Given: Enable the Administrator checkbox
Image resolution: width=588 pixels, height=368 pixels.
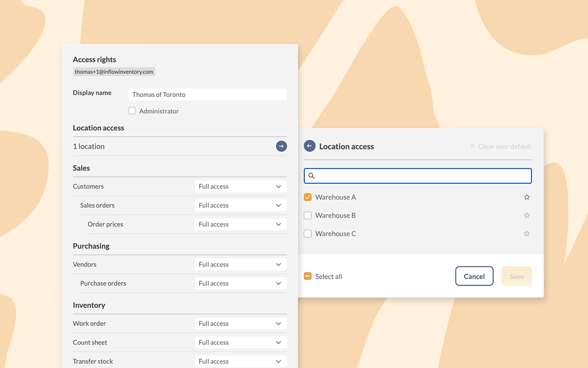Looking at the screenshot, I should [132, 111].
